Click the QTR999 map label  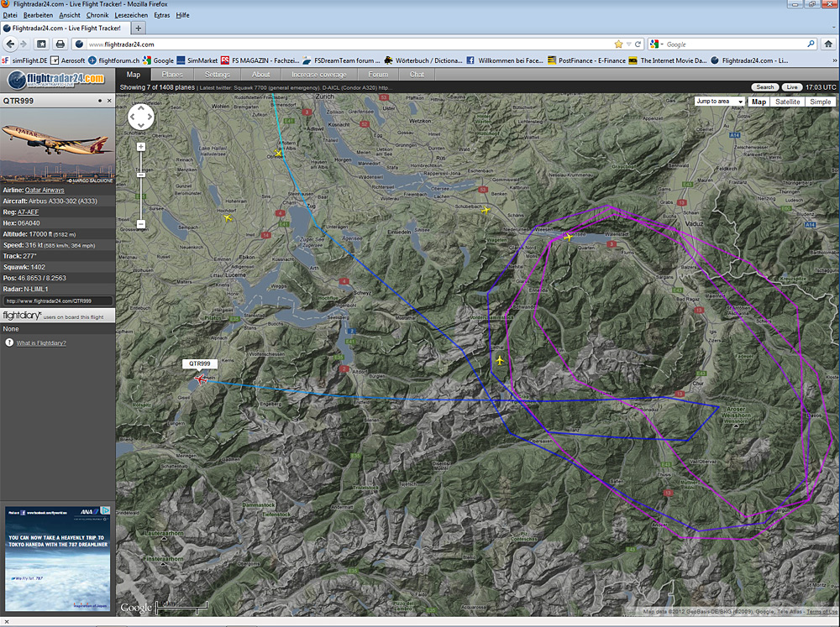tap(200, 363)
